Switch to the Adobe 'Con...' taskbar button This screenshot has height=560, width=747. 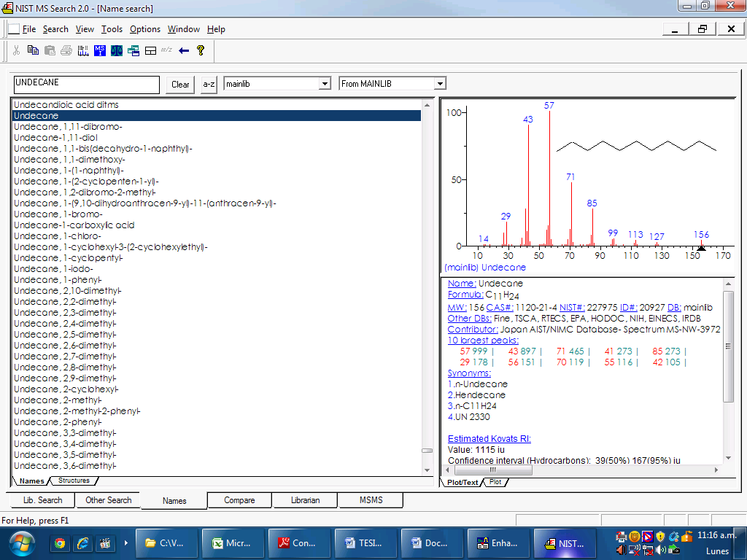pyautogui.click(x=299, y=543)
